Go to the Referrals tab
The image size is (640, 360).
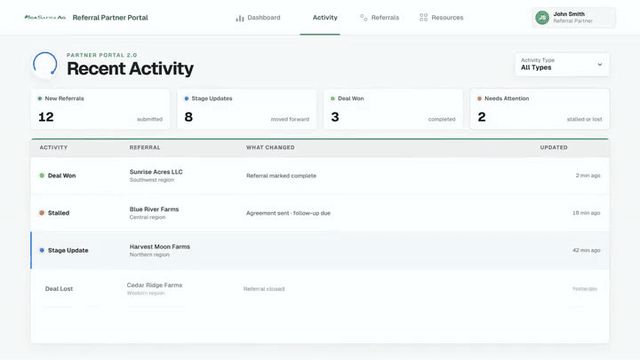380,18
